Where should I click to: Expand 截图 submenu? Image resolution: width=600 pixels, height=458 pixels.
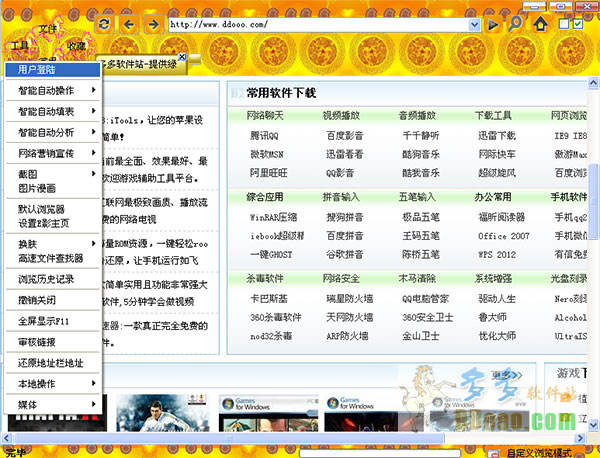point(53,174)
